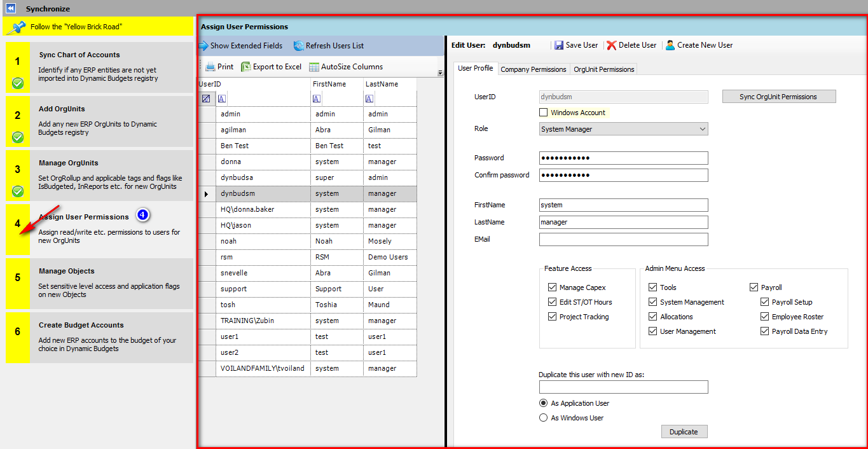Click the Create New User person icon
Viewport: 868px width, 449px height.
670,45
